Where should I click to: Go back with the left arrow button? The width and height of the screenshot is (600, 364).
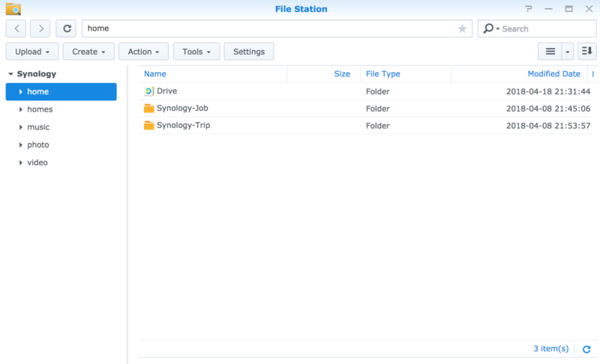[x=16, y=28]
